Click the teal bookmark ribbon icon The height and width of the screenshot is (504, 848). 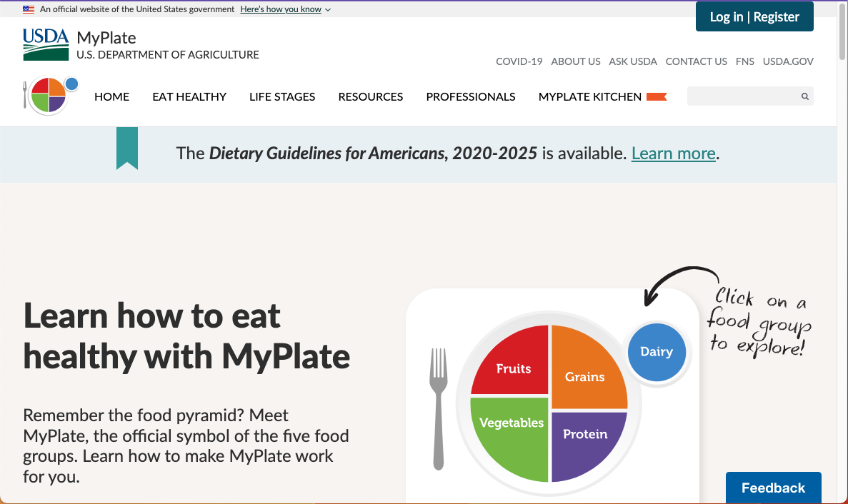coord(126,148)
